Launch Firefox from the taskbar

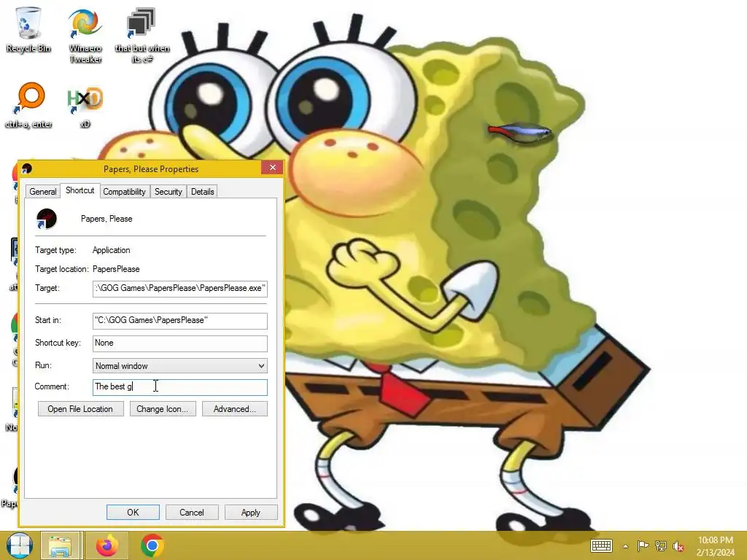click(107, 545)
